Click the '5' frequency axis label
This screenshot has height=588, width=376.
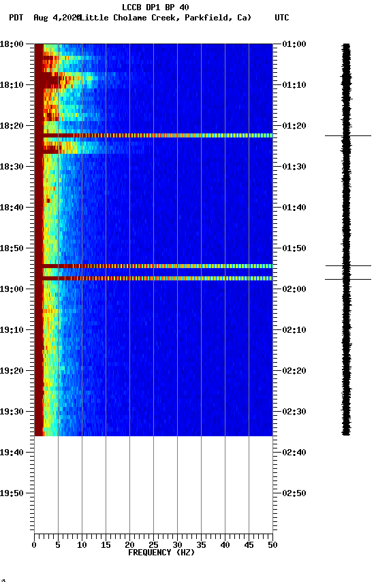[58, 545]
